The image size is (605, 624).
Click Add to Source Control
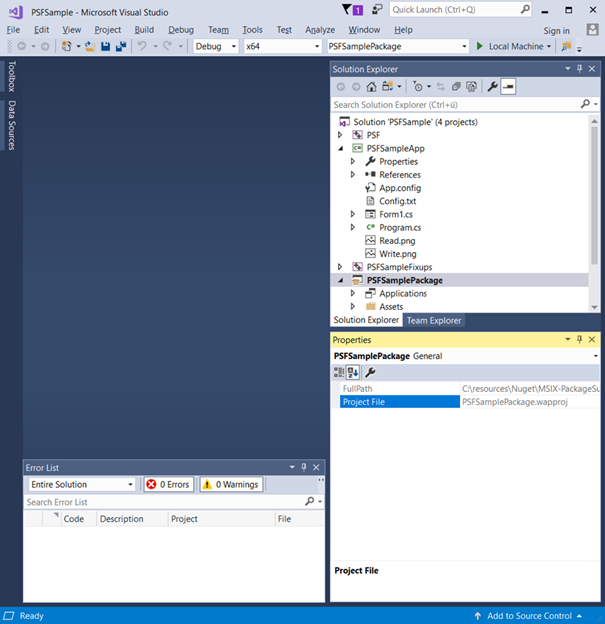coord(529,616)
